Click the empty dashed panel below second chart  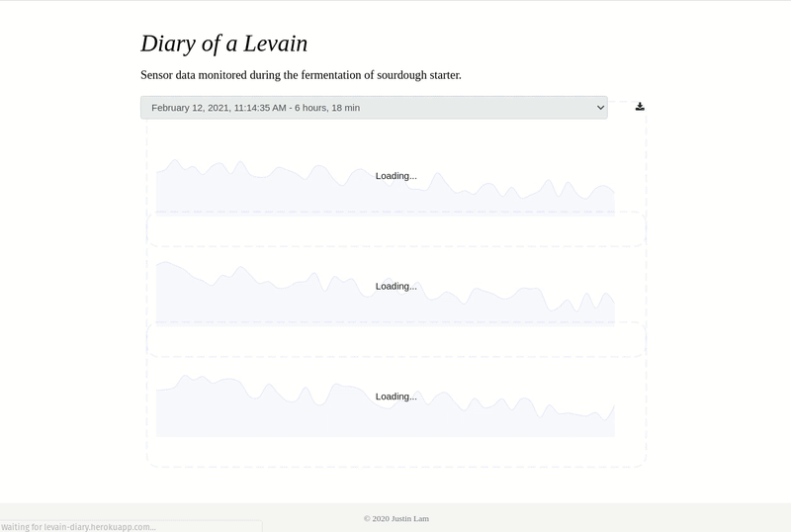(x=395, y=340)
